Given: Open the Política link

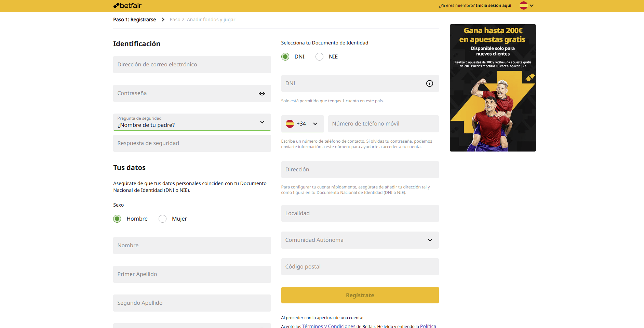Looking at the screenshot, I should tap(428, 326).
